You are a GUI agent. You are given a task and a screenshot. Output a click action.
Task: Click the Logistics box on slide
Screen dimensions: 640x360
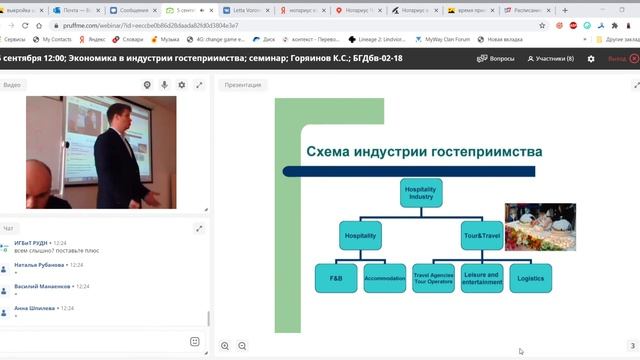click(531, 278)
